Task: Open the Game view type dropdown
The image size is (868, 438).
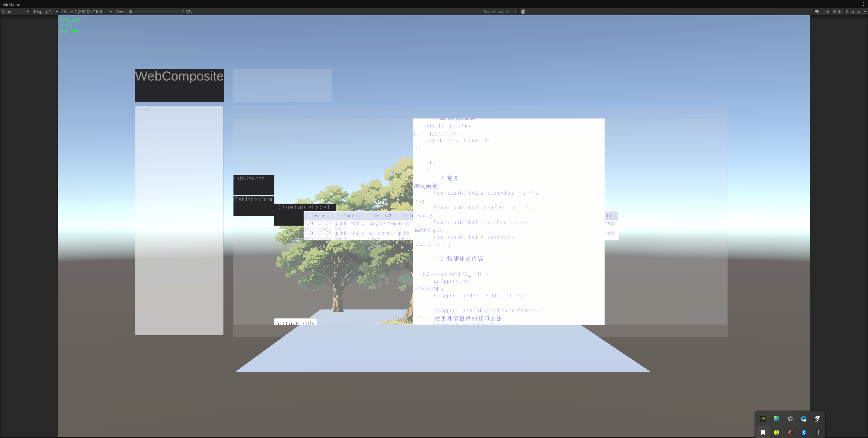Action: click(x=15, y=12)
